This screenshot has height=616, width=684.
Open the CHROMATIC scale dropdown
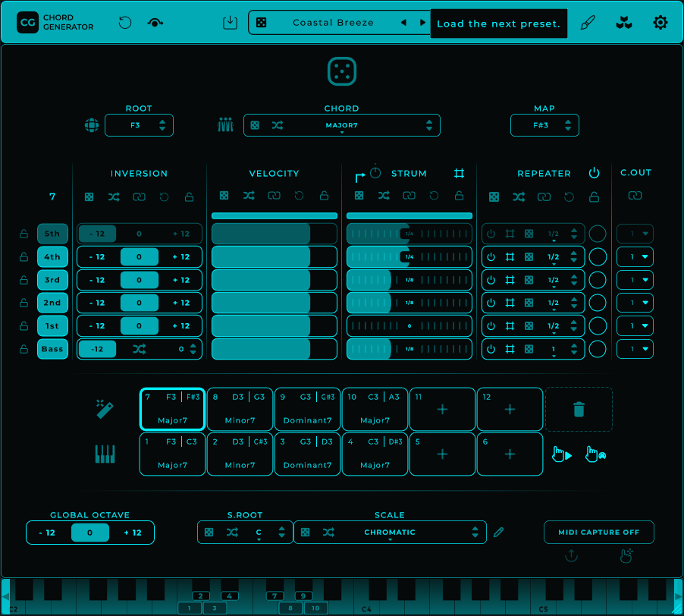pos(390,533)
